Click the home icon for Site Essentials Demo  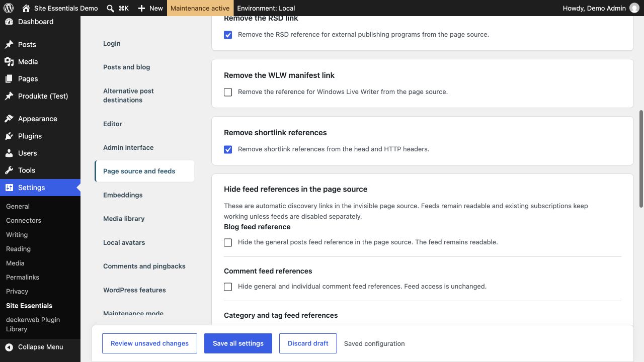pos(26,8)
